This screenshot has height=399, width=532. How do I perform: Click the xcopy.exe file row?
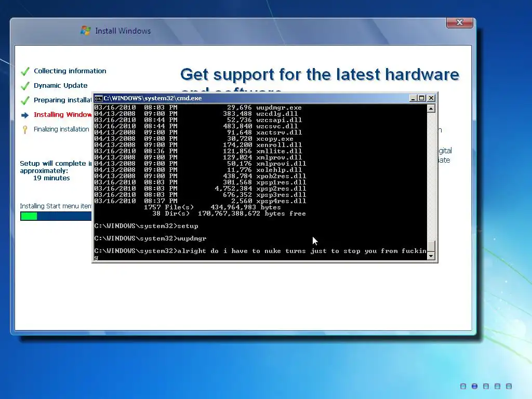194,139
